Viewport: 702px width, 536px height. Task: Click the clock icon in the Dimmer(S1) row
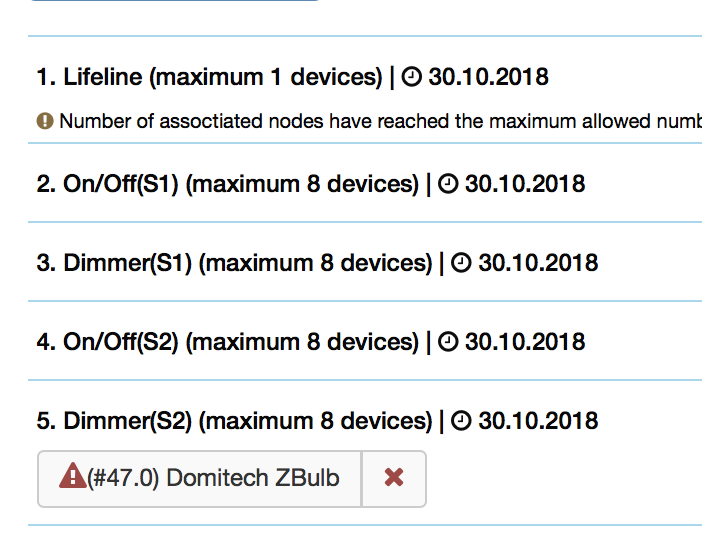click(461, 263)
